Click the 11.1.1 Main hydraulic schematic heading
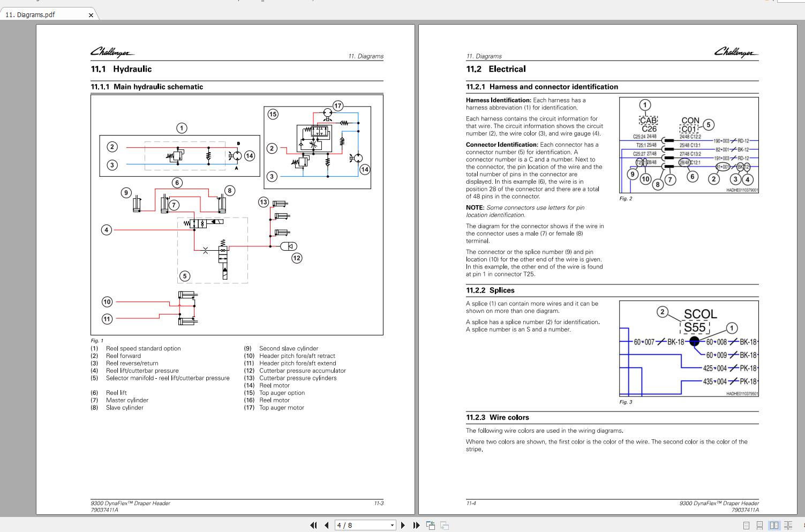The image size is (805, 532). coord(147,87)
